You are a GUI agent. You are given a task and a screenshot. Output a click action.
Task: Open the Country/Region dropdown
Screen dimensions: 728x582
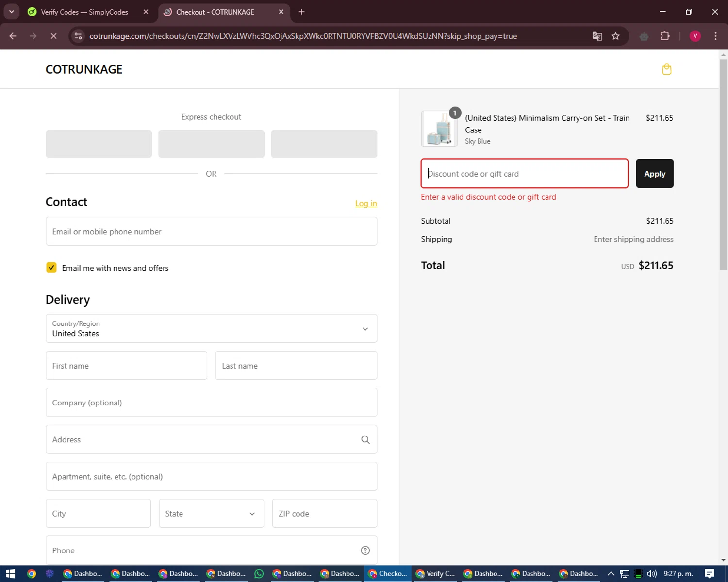pyautogui.click(x=211, y=329)
